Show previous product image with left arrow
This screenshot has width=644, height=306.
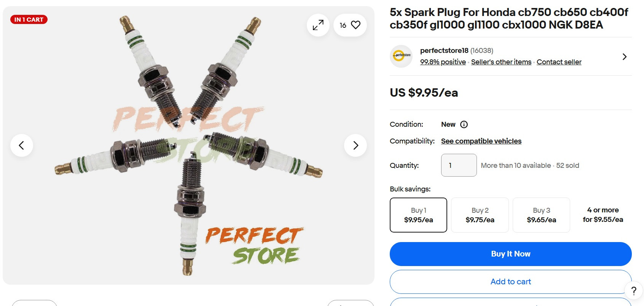tap(22, 145)
